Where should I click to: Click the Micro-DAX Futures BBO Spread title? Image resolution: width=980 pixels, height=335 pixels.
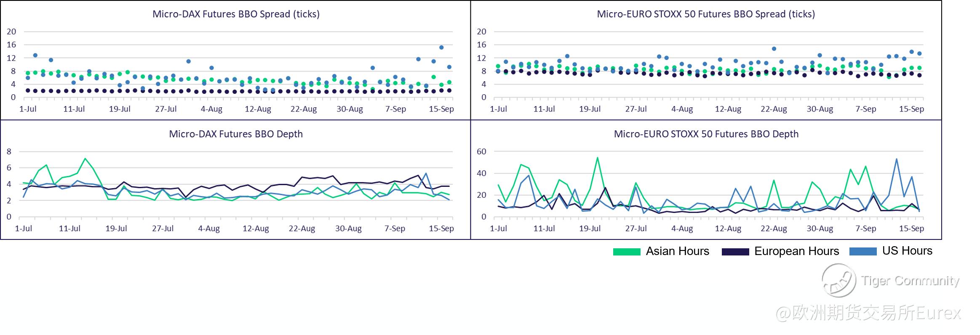[x=236, y=14]
